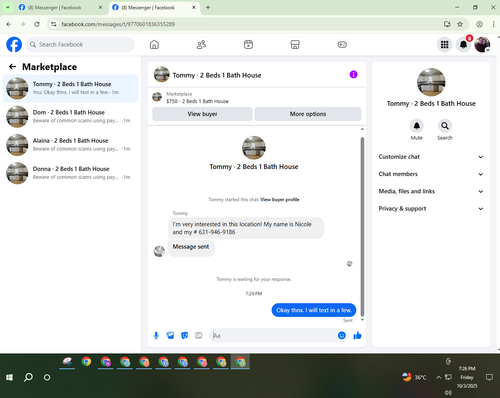
Task: Click the 'Message sent' bubble
Action: tap(191, 247)
